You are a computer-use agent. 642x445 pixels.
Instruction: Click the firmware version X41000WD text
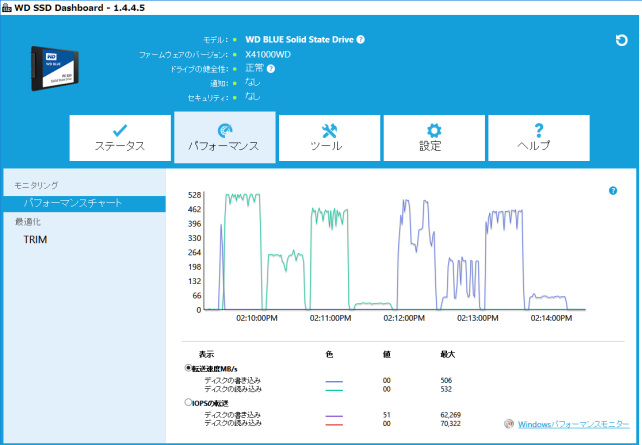click(x=268, y=54)
